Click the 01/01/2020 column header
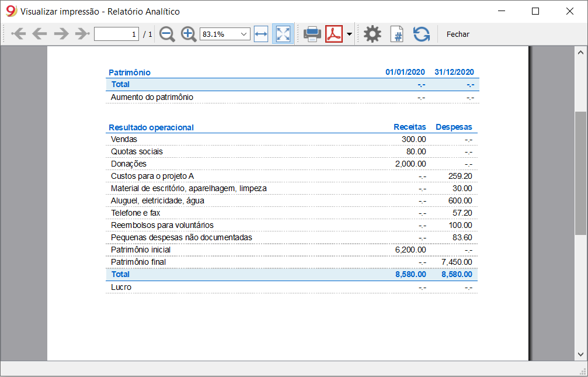The image size is (588, 377). click(405, 72)
